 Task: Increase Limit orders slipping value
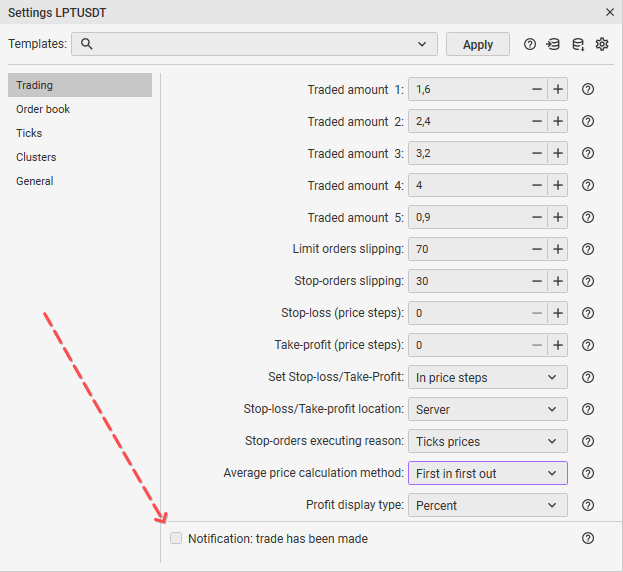tap(557, 249)
